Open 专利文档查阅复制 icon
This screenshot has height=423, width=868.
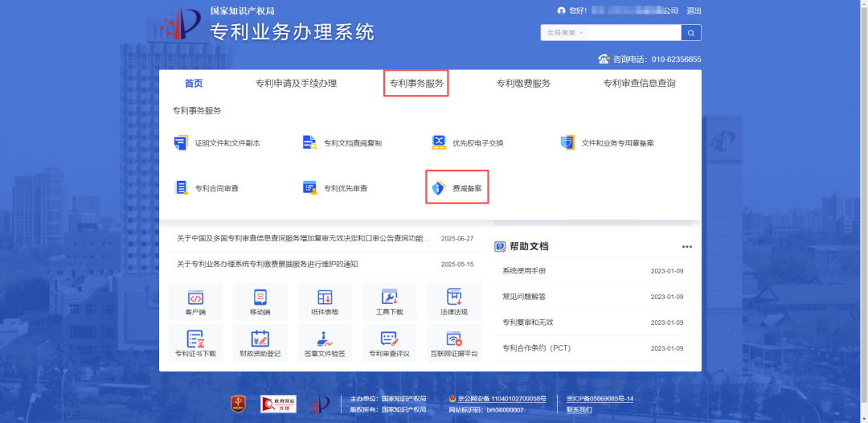pos(309,143)
